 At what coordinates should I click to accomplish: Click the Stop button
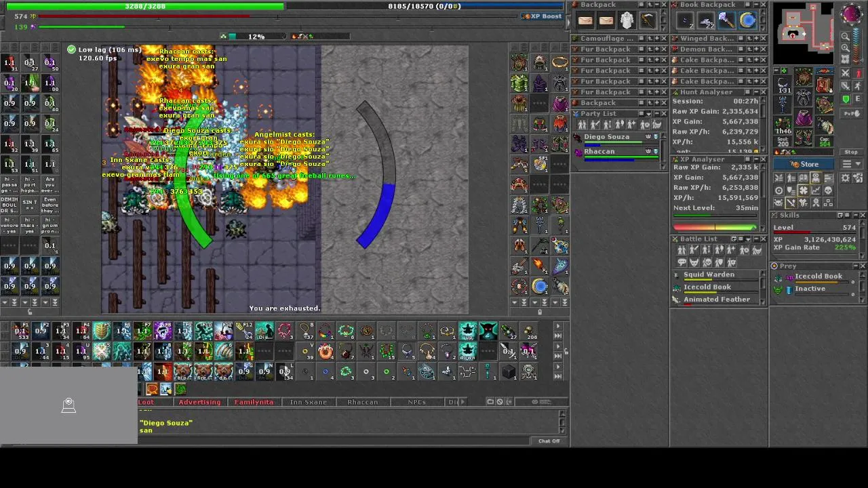pyautogui.click(x=851, y=152)
